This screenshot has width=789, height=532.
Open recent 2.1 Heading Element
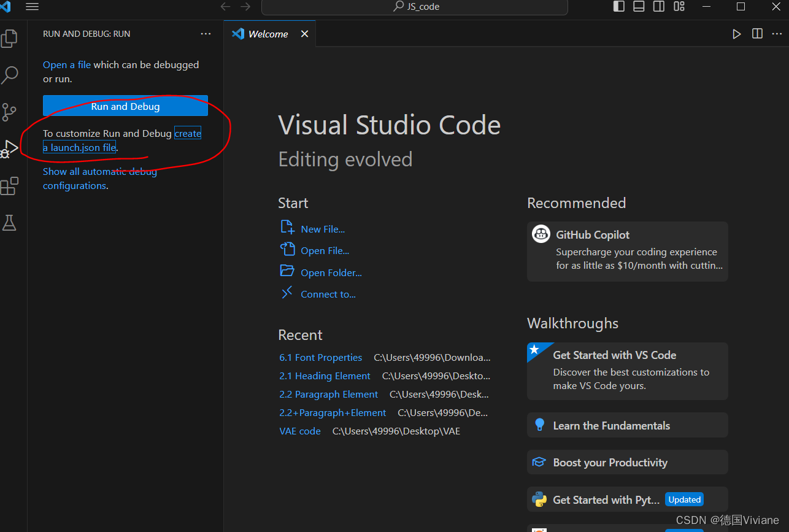click(x=325, y=376)
